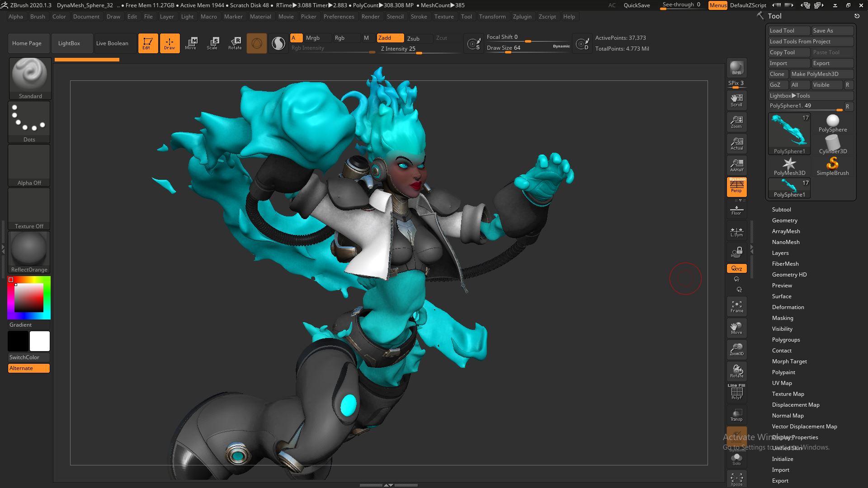Select the SimpleBrush tool
This screenshot has height=488, width=868.
coord(832,166)
